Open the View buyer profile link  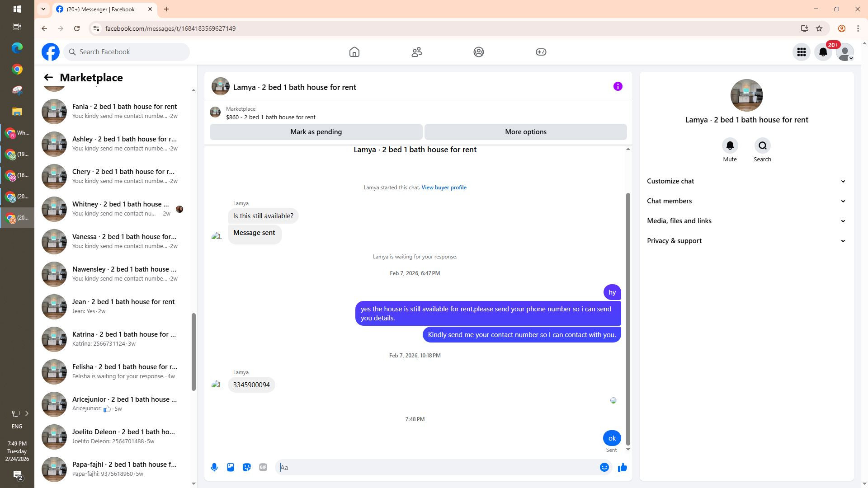coord(443,188)
